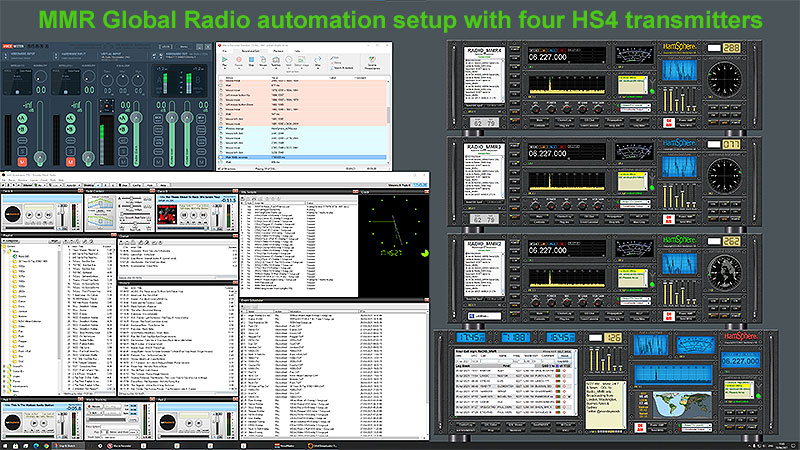Select the highlighted blue row in macro list
This screenshot has width=800, height=450.
303,158
